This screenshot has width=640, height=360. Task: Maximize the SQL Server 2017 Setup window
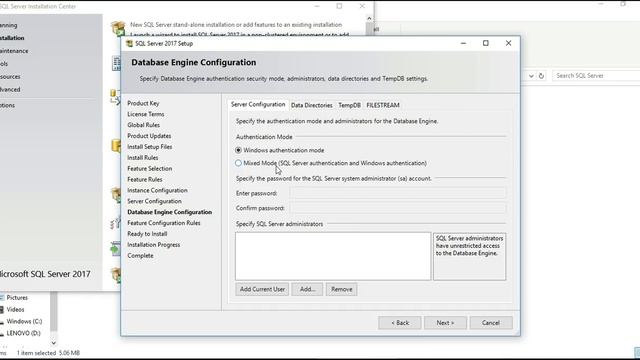(486, 43)
